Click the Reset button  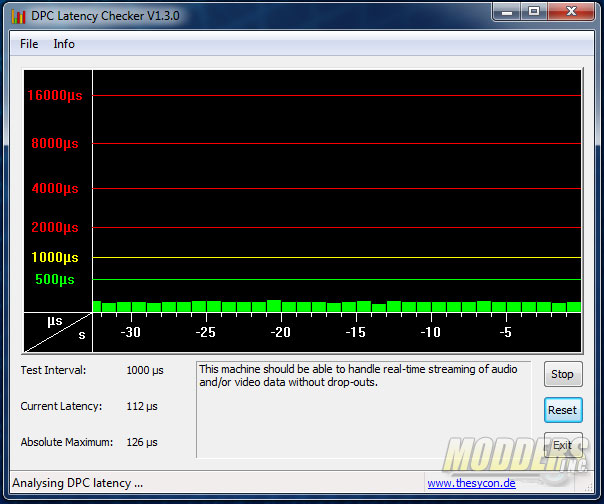pyautogui.click(x=563, y=410)
